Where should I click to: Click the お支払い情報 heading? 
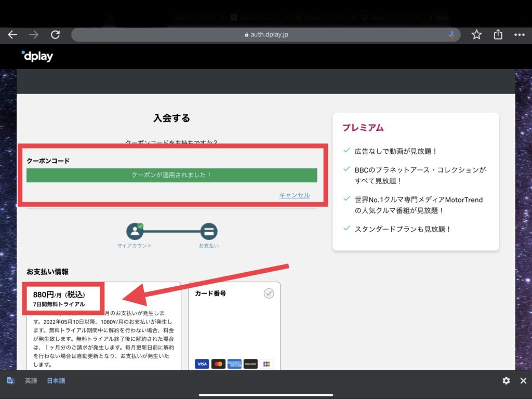(x=47, y=272)
